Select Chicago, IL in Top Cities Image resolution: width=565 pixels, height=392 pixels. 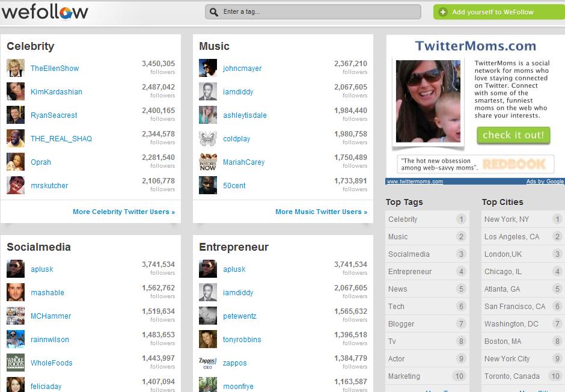click(x=523, y=272)
